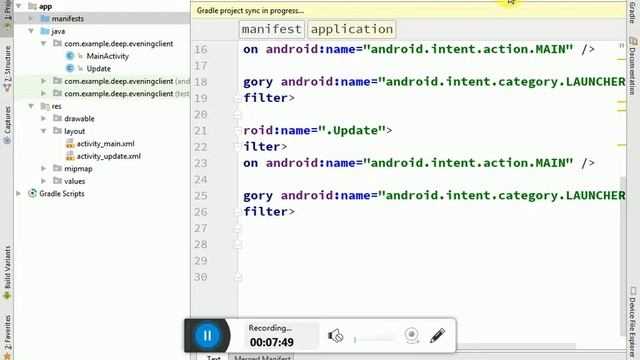Toggle code fold marker at line 27
The height and width of the screenshot is (360, 640).
point(238,228)
